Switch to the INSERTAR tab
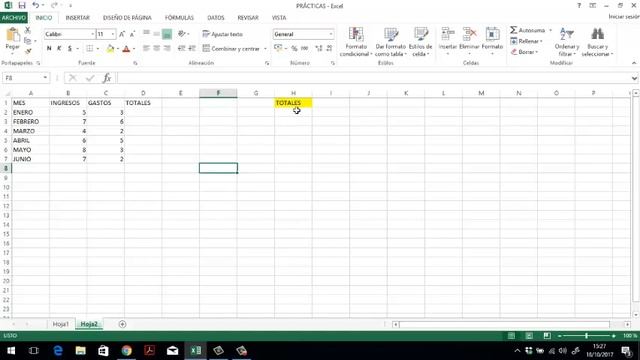 coord(78,18)
